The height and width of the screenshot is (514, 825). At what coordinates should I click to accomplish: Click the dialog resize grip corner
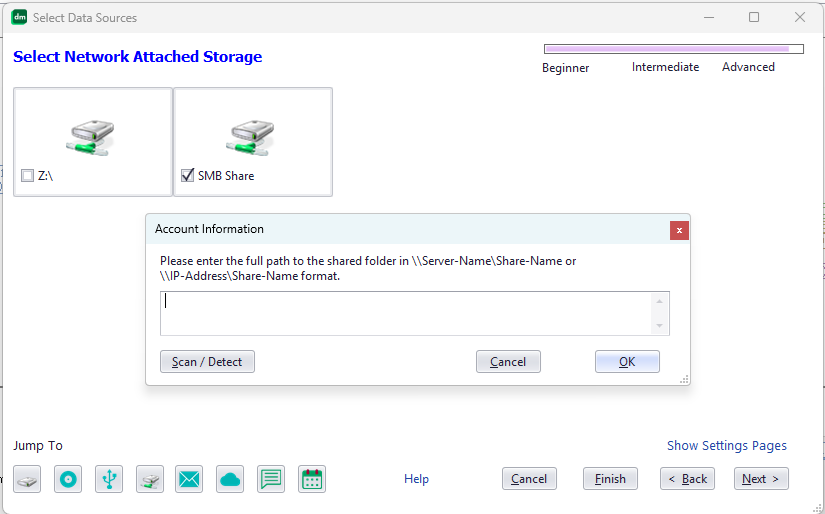tap(684, 379)
